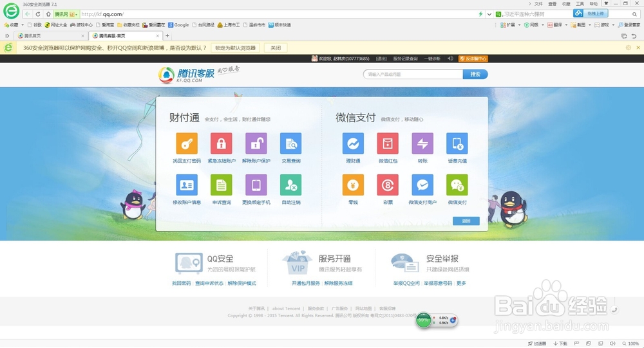This screenshot has height=348, width=644.
Task: Open the 文件 menu
Action: 538,4
